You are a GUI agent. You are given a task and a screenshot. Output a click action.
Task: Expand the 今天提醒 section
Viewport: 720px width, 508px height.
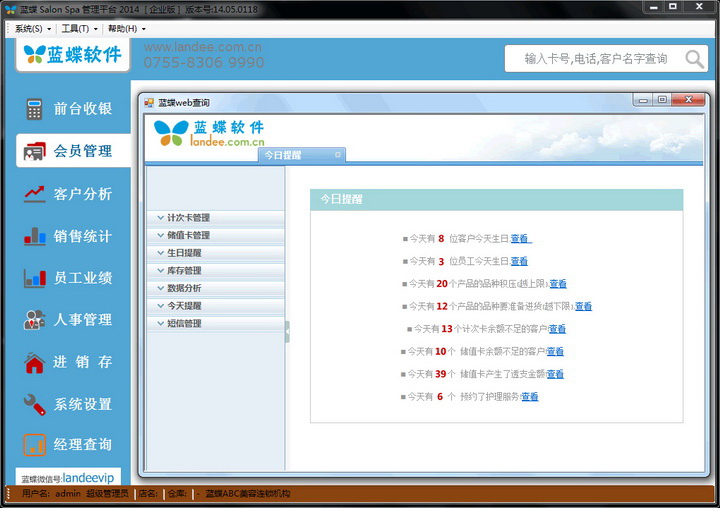pos(215,306)
